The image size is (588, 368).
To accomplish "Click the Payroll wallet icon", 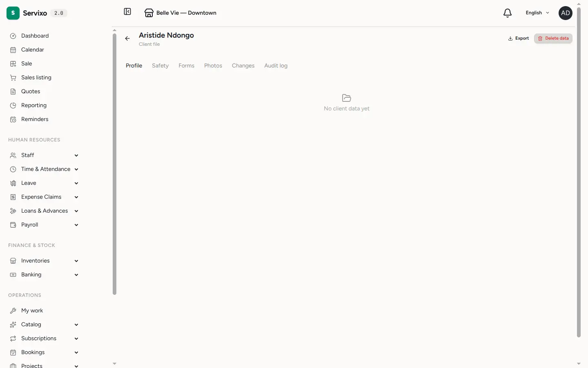I will [13, 225].
